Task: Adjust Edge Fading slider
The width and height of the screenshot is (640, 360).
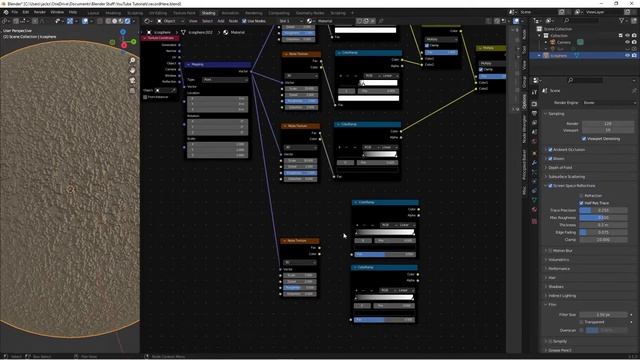Action: click(x=603, y=232)
